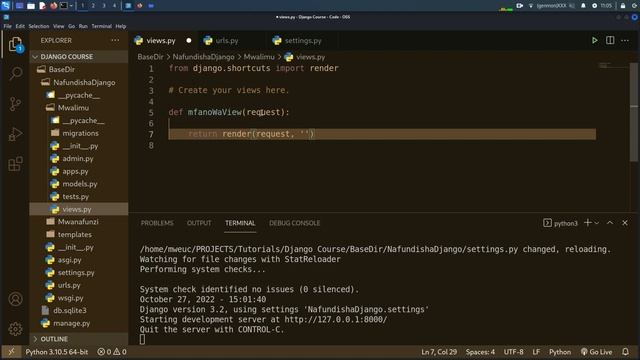
Task: Change indentation via Spaces: 4
Action: tap(480, 352)
